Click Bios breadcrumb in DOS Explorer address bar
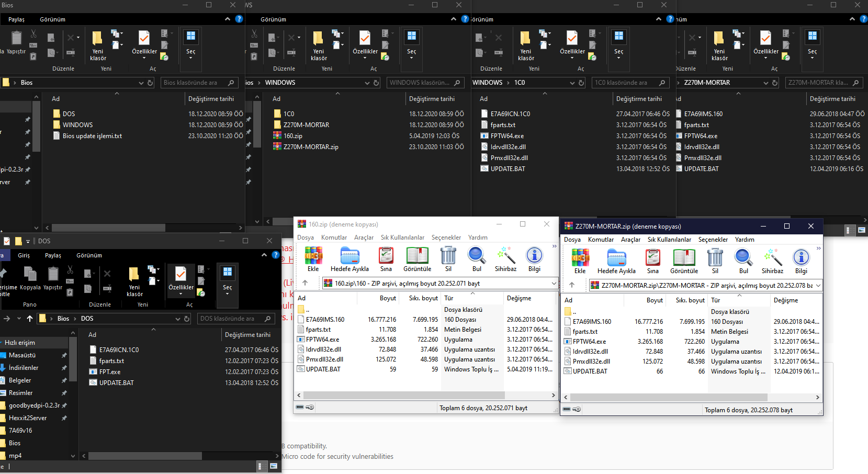The height and width of the screenshot is (474, 868). (63, 319)
